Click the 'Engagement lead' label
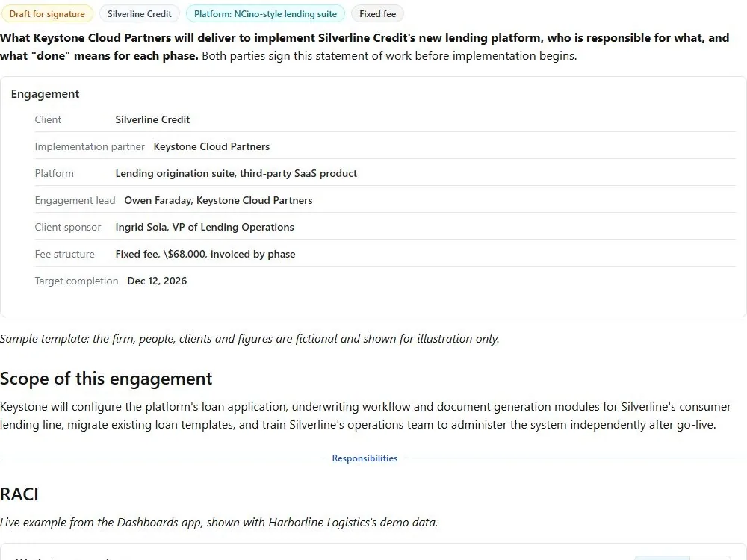 tap(75, 200)
